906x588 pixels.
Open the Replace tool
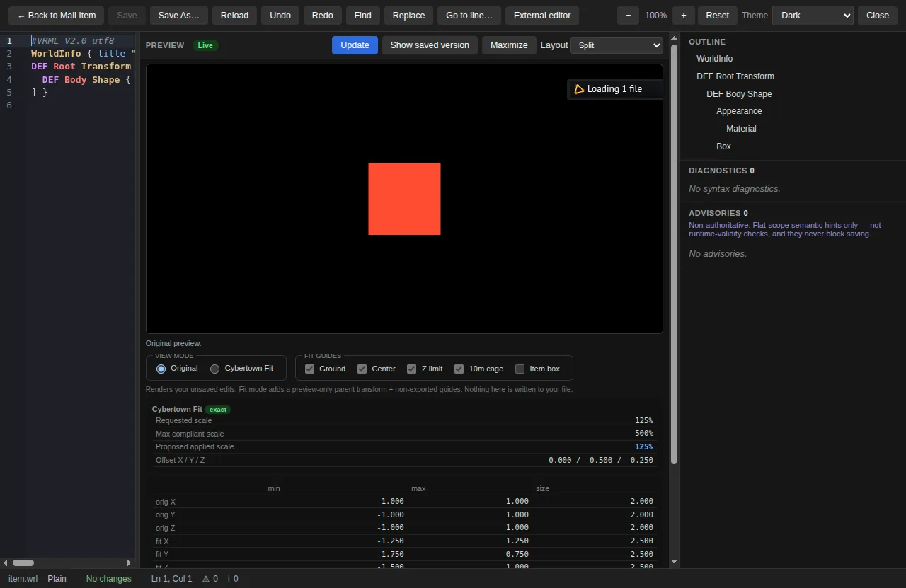tap(408, 16)
